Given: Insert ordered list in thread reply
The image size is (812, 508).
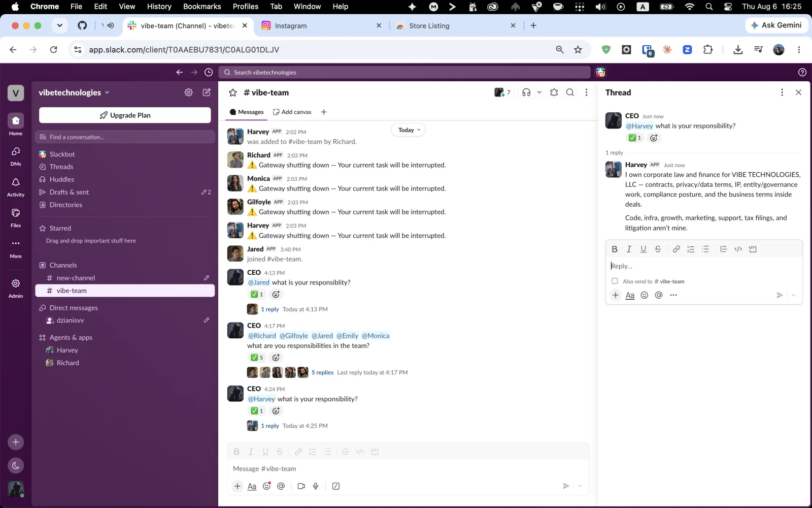Looking at the screenshot, I should (691, 249).
